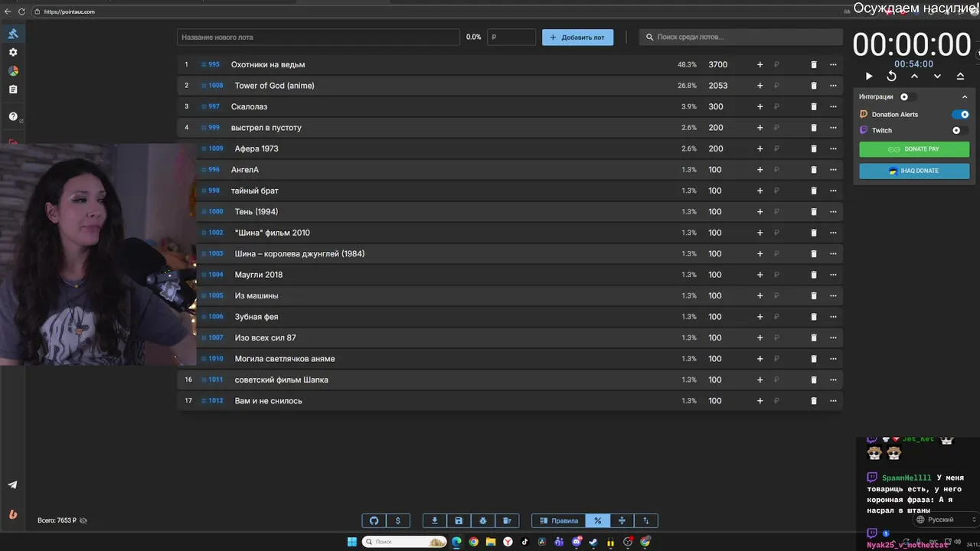Click the flame icon at sidebar bottom
This screenshot has height=551, width=980.
tap(13, 514)
